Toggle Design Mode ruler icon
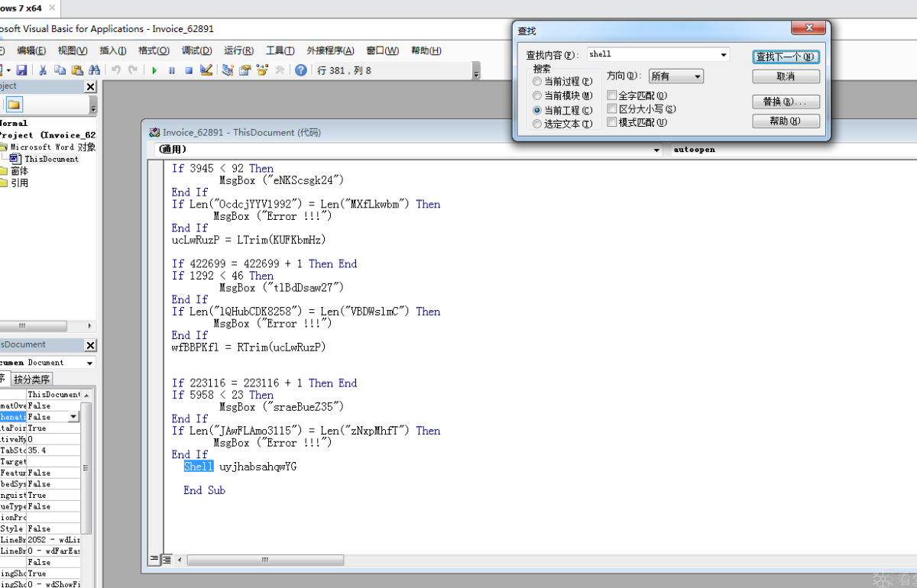Image resolution: width=917 pixels, height=588 pixels. 206,70
